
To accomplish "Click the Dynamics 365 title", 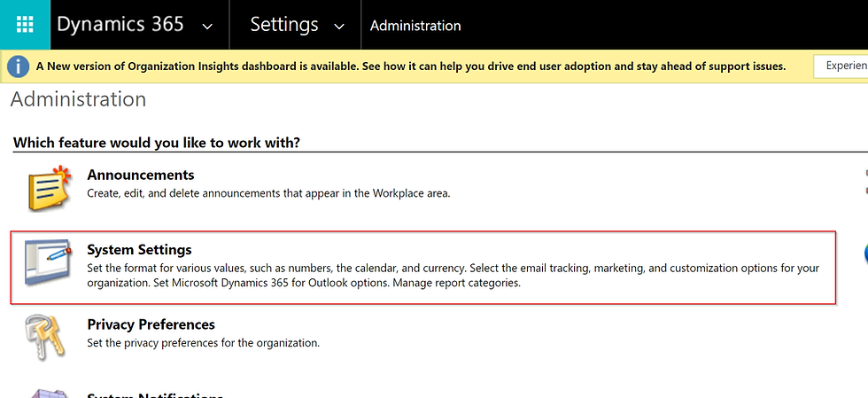I will click(x=120, y=25).
